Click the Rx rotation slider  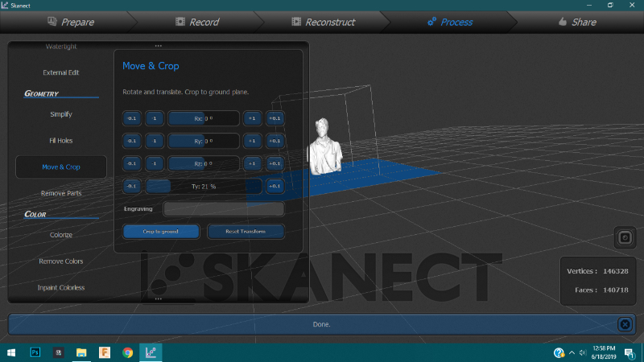(x=204, y=118)
